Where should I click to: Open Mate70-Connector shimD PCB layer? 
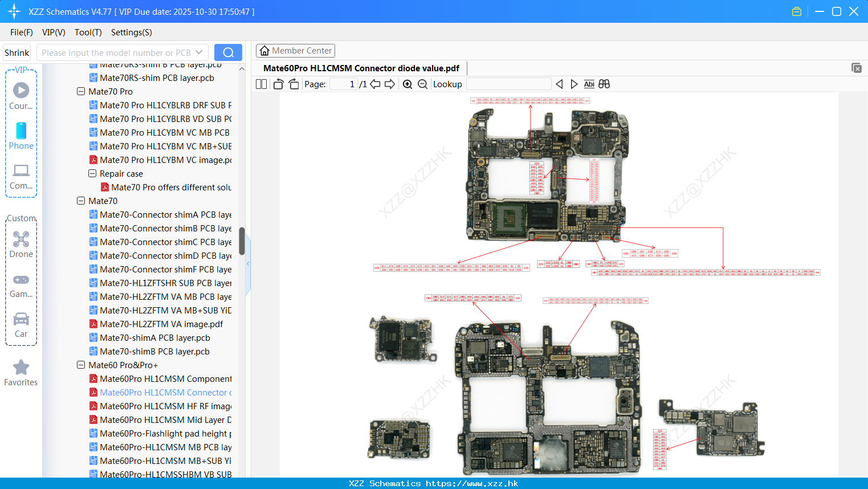coord(160,256)
